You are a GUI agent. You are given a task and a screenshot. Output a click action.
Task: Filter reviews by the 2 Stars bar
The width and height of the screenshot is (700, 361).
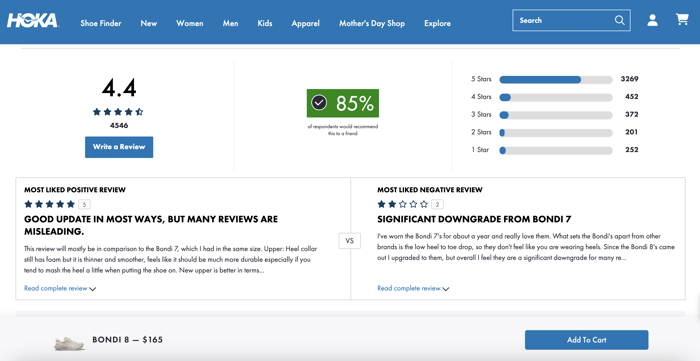[x=556, y=133]
